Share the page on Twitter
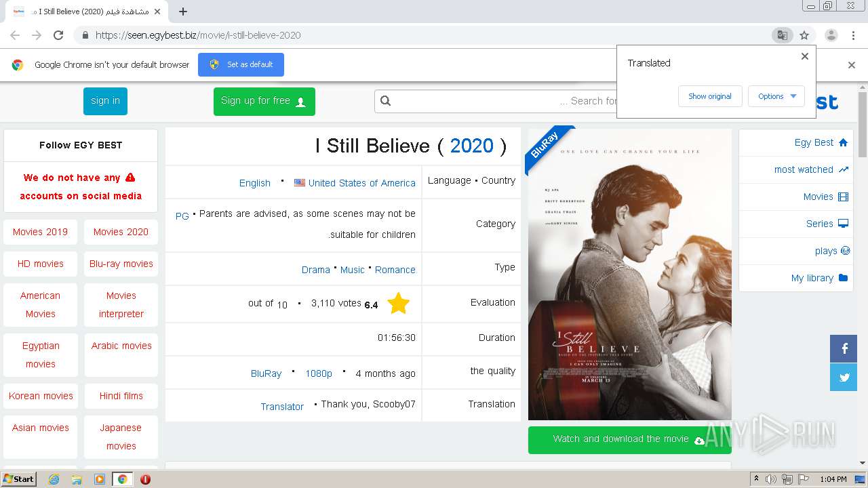 pyautogui.click(x=844, y=378)
